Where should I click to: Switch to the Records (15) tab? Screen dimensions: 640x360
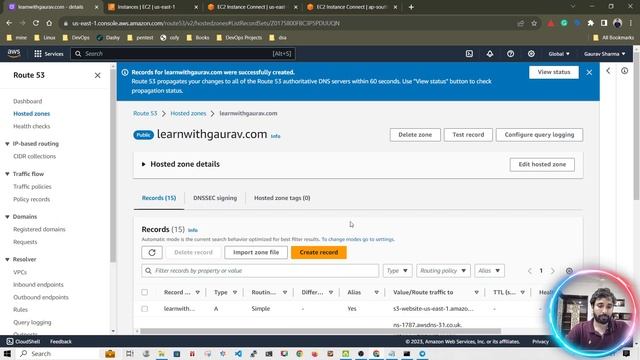tap(159, 198)
